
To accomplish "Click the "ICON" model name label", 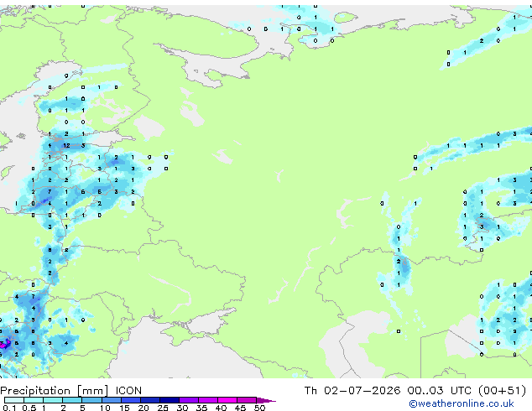I will 128,391.
